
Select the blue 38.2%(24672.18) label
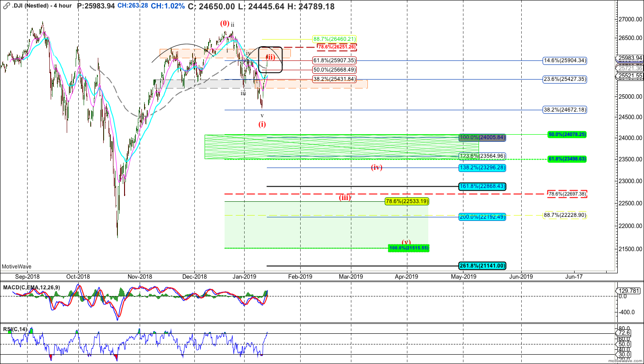pos(565,109)
